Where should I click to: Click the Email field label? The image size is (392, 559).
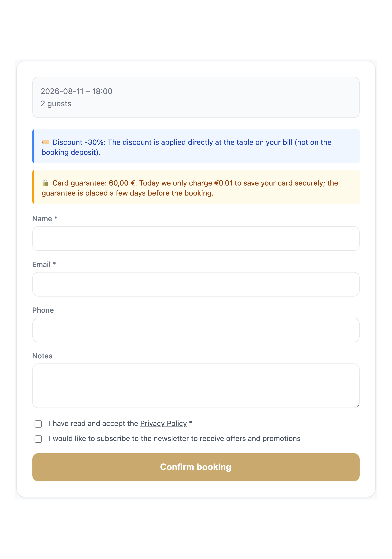click(44, 264)
